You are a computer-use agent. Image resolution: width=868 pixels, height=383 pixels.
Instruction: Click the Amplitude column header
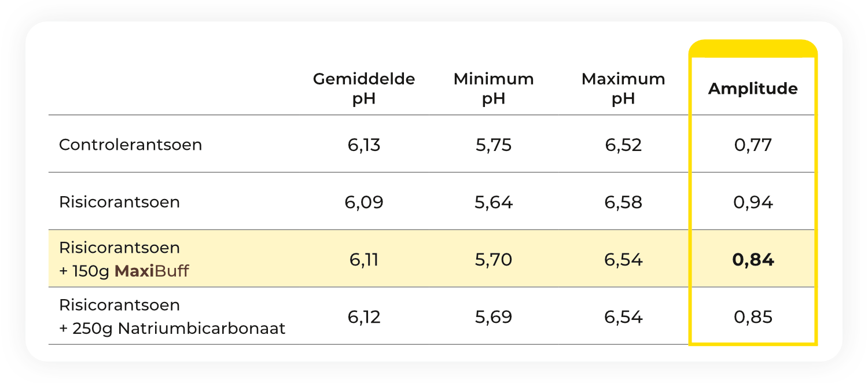tap(753, 89)
